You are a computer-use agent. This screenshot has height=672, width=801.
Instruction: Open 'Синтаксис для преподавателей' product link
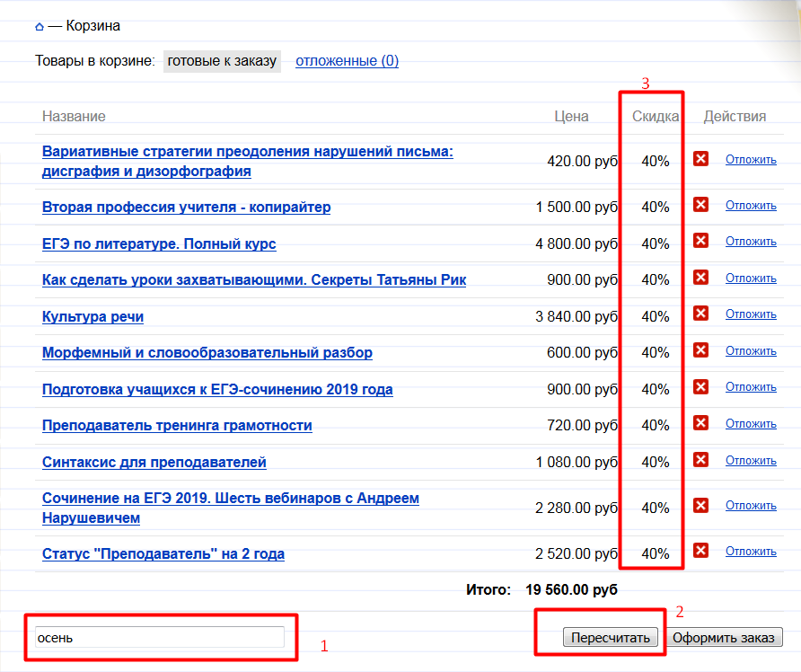click(x=154, y=462)
